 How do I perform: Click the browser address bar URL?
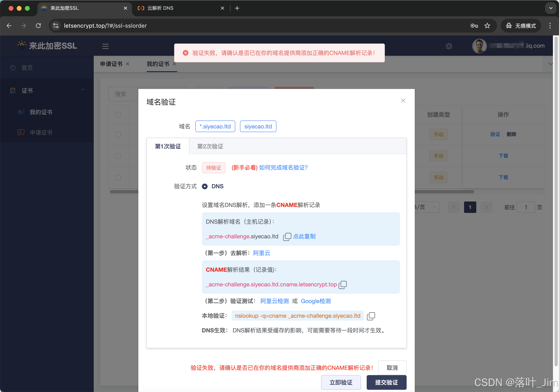pyautogui.click(x=105, y=26)
